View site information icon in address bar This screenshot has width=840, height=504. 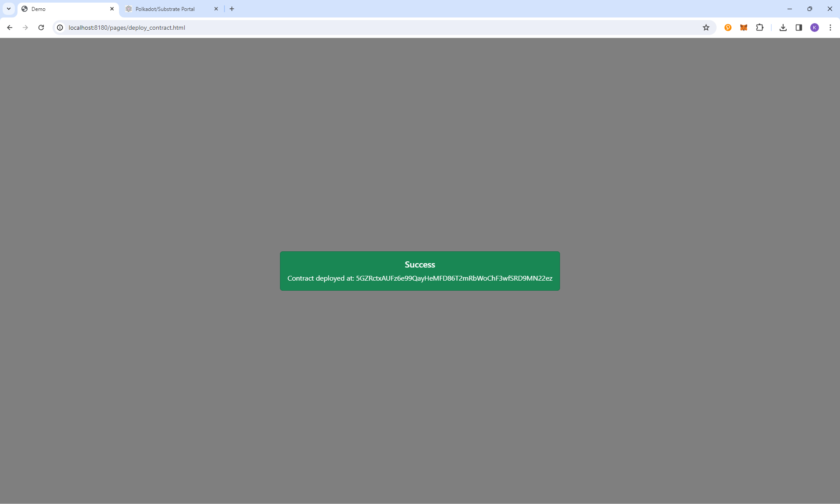[x=60, y=28]
